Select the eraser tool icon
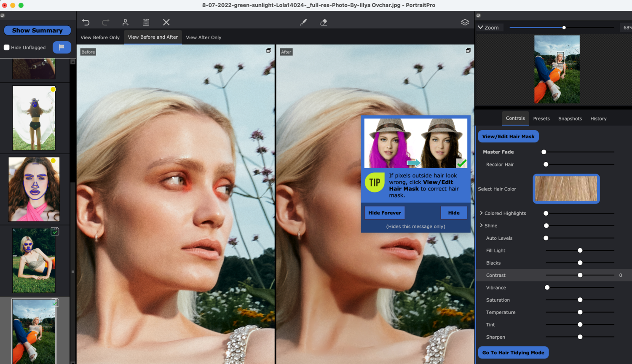This screenshot has width=632, height=364. [324, 22]
